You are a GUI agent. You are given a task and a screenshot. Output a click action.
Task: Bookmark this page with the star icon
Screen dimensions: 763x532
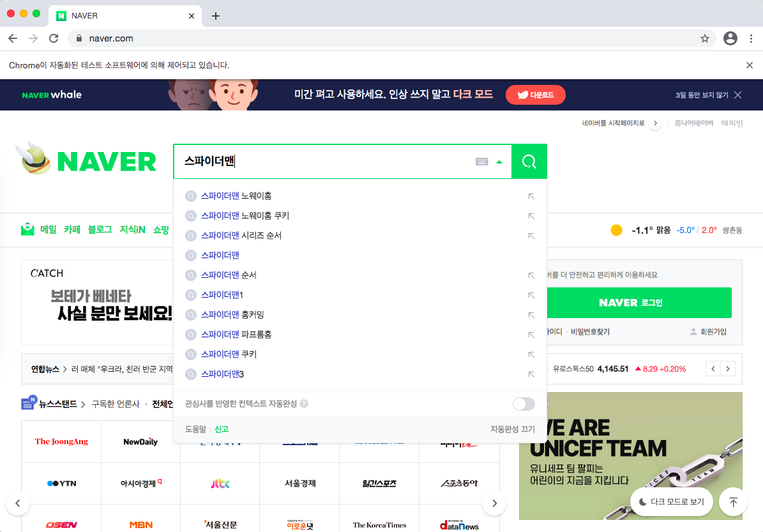[705, 38]
